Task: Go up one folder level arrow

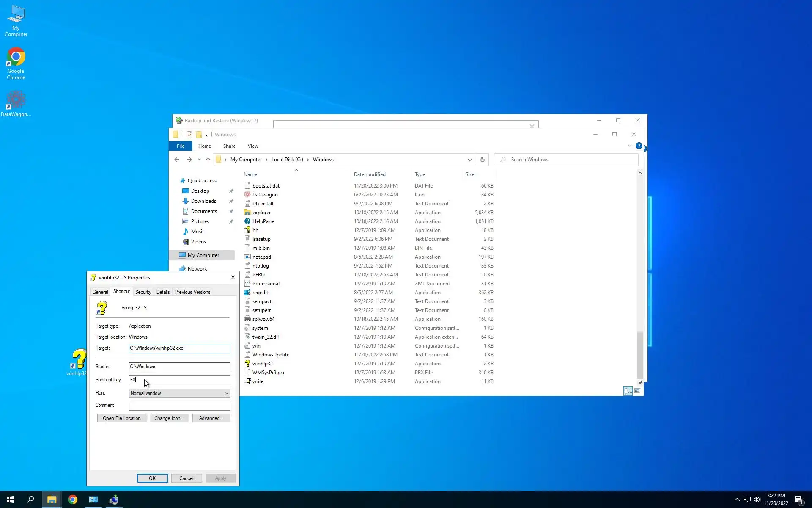Action: coord(208,160)
